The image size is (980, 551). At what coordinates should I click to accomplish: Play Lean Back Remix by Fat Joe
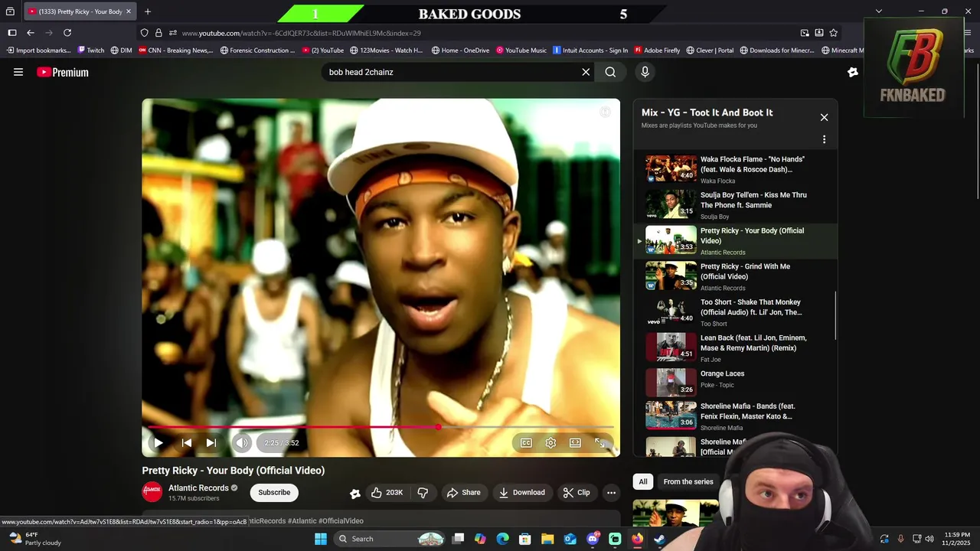click(735, 348)
